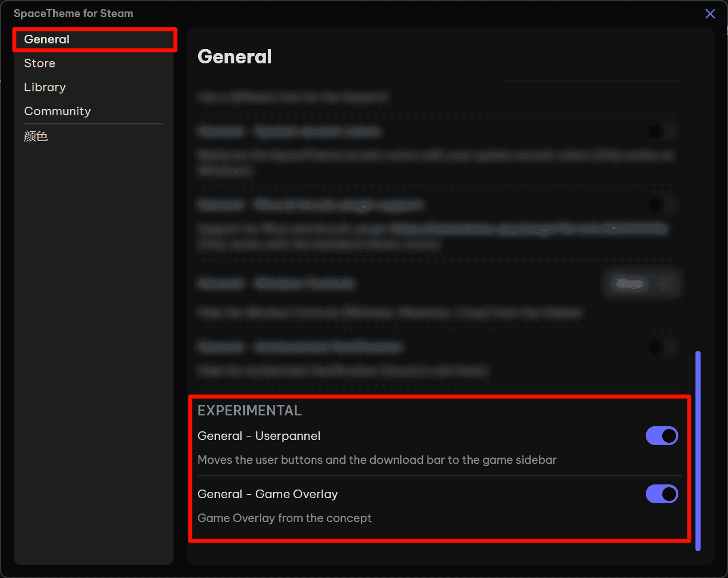The height and width of the screenshot is (578, 728).
Task: Toggle the General - Userpannel switch
Action: tap(661, 436)
